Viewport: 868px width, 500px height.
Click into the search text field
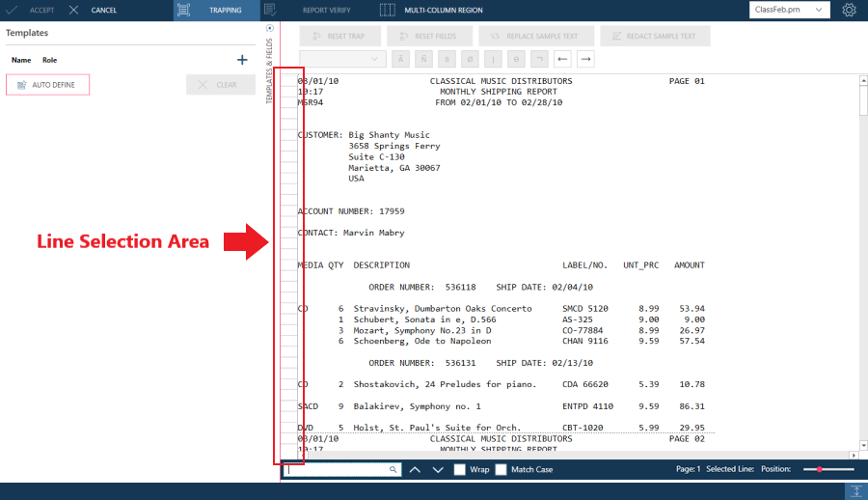pos(338,469)
